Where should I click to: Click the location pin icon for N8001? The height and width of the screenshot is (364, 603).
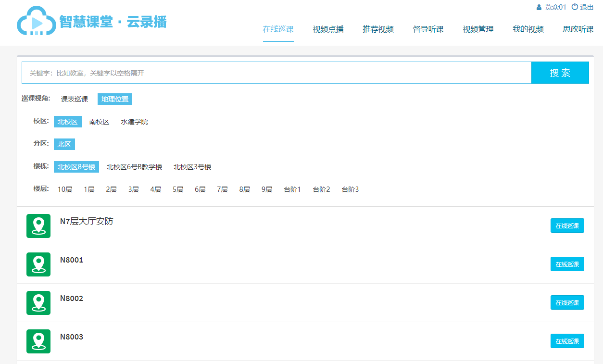pos(38,264)
